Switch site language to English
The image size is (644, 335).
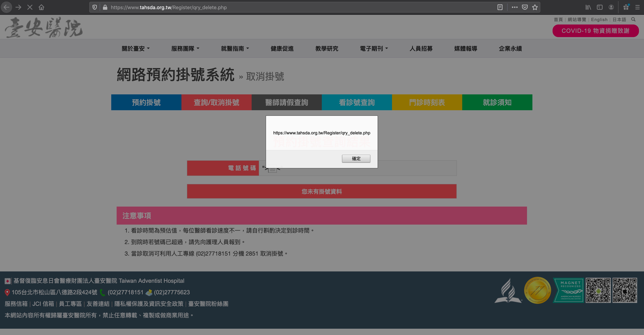point(599,19)
